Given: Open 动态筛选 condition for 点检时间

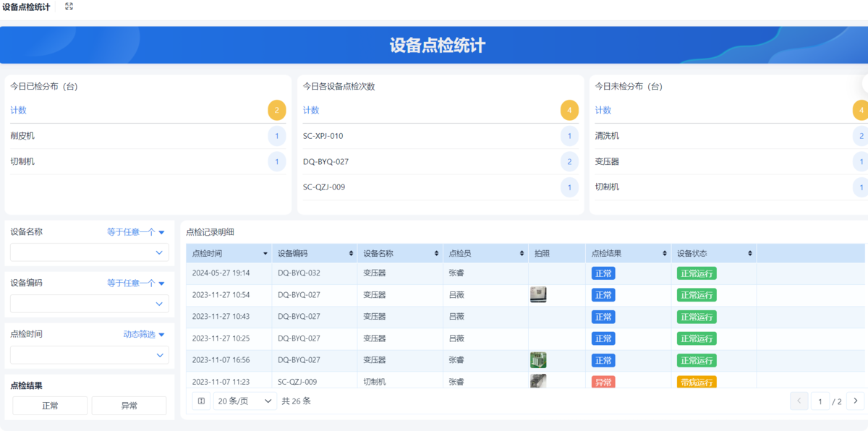Looking at the screenshot, I should click(144, 334).
